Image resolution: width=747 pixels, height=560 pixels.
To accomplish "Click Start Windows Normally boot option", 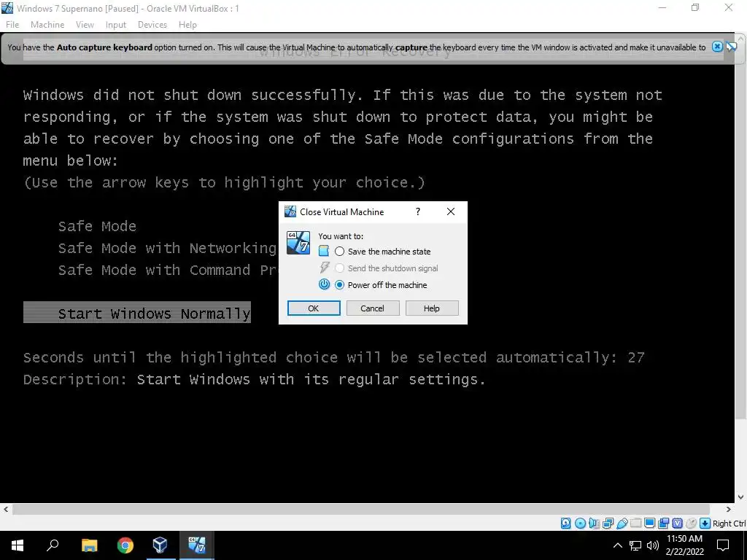I will tap(137, 312).
